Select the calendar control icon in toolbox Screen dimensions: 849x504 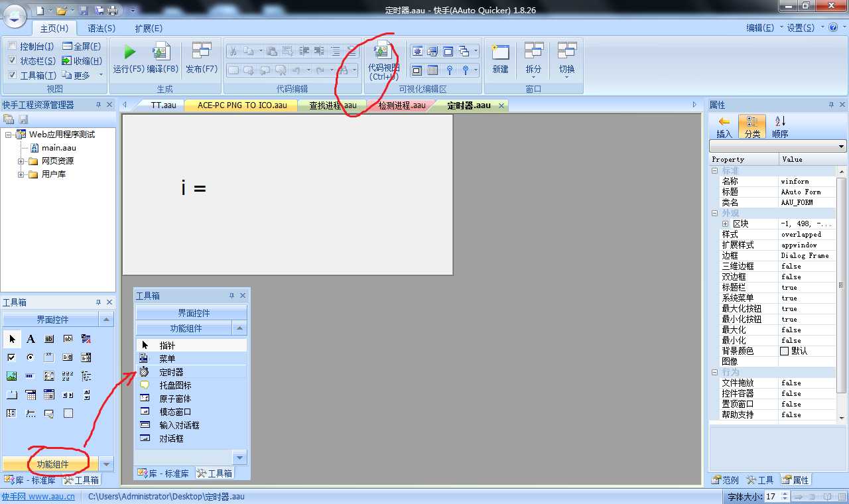(48, 395)
